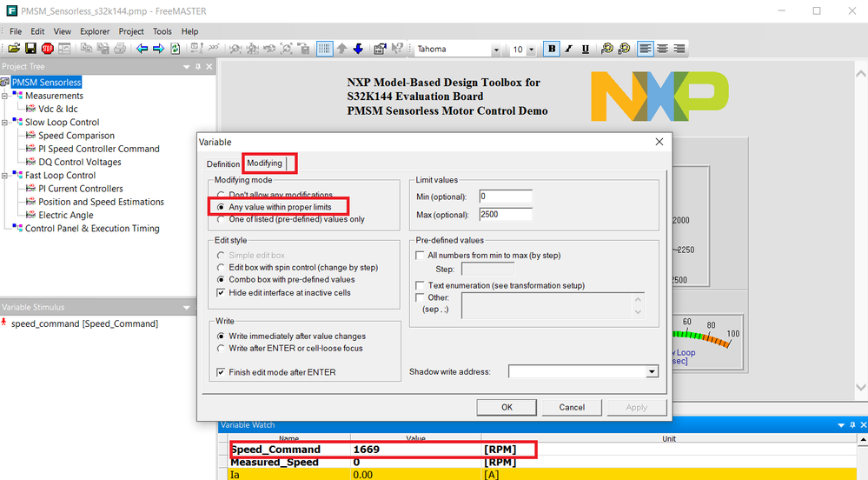Click the red STOP communication icon

coord(48,49)
